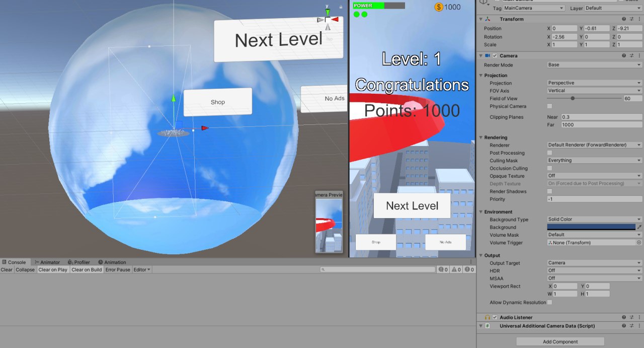This screenshot has width=644, height=348.
Task: Click the script hash icon
Action: click(x=487, y=326)
